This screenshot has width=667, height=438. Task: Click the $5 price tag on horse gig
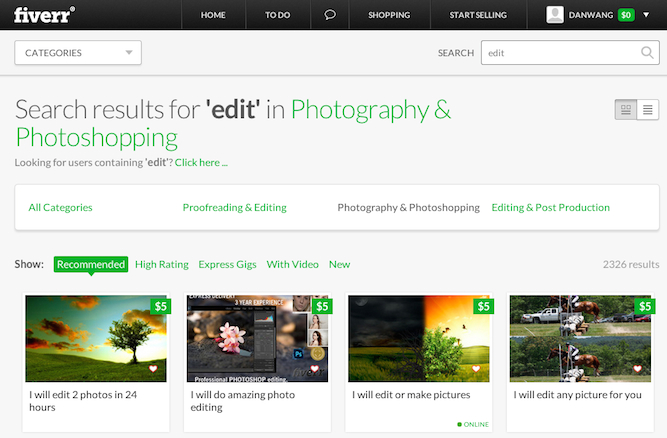[644, 306]
